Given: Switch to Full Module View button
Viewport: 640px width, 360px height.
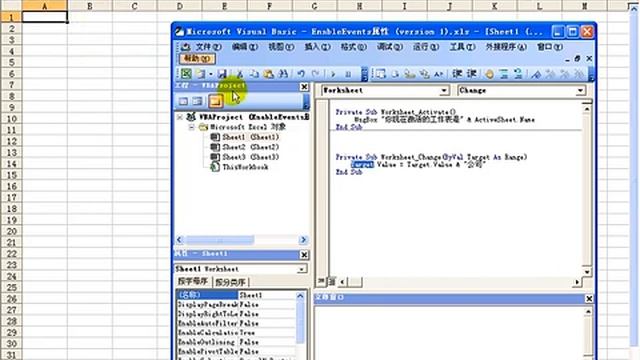Looking at the screenshot, I should (x=331, y=281).
